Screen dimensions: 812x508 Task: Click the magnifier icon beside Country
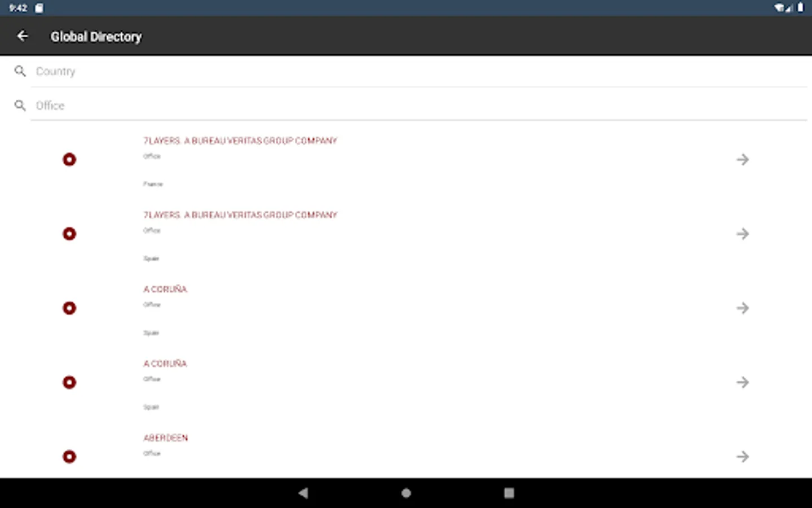click(x=20, y=71)
